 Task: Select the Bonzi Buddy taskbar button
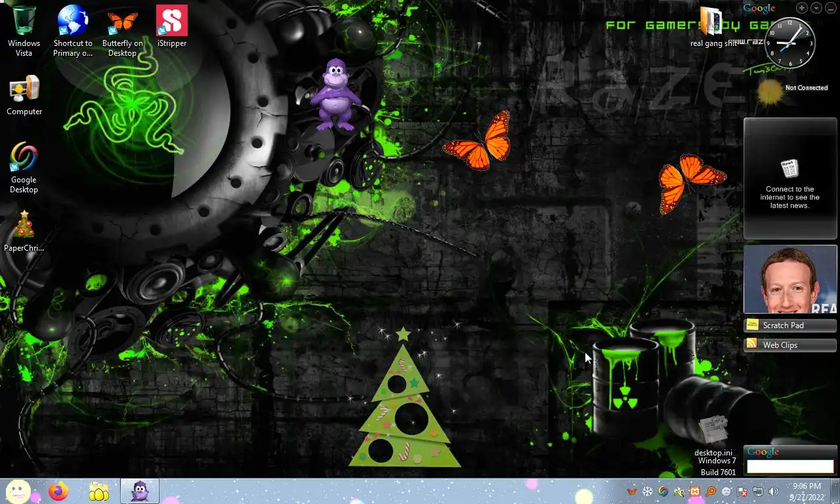140,491
